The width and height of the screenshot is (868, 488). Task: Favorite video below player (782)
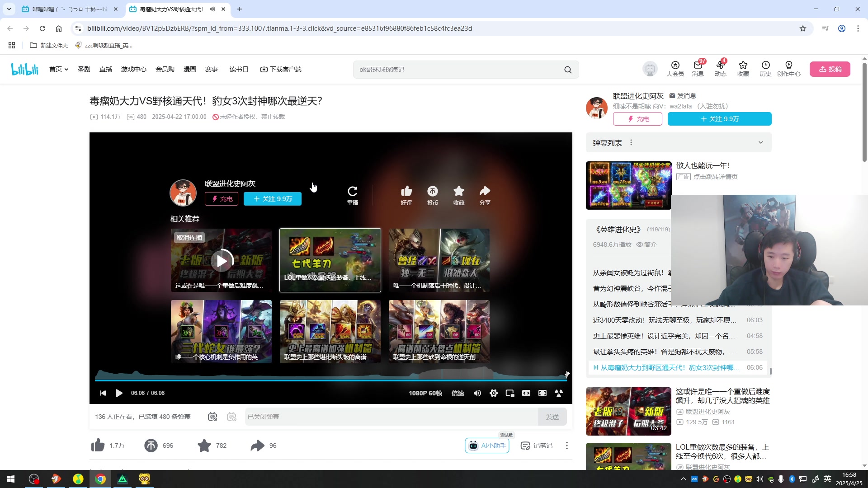(212, 446)
